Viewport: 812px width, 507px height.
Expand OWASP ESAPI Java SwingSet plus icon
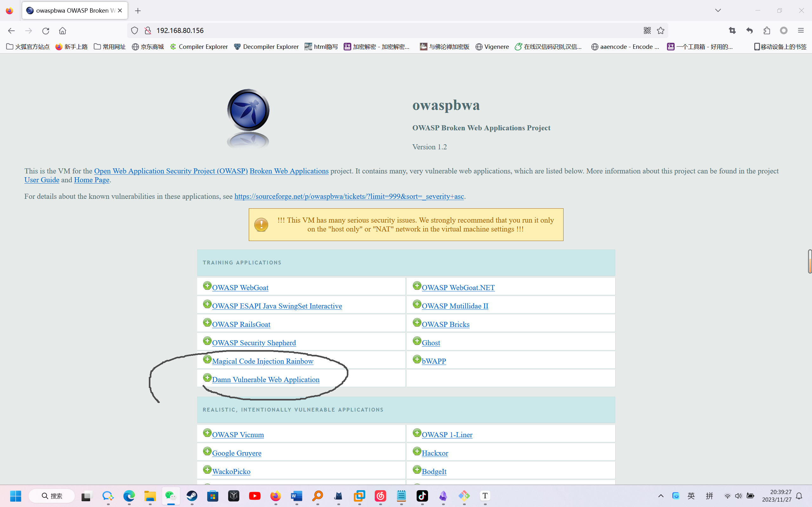(x=207, y=304)
